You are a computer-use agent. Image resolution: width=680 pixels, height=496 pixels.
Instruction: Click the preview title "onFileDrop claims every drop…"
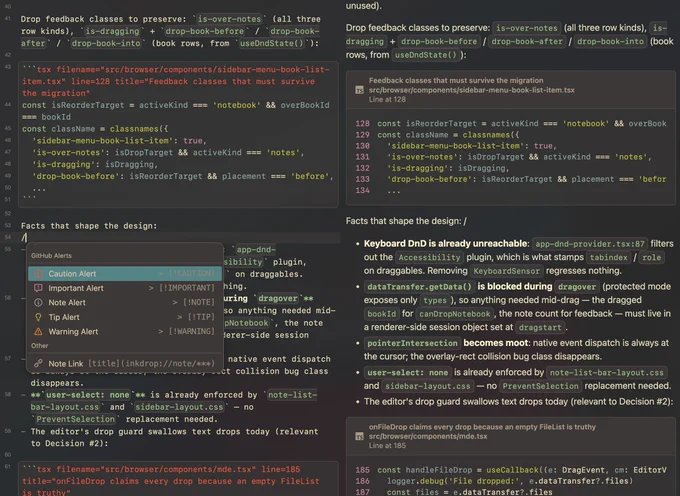482,427
